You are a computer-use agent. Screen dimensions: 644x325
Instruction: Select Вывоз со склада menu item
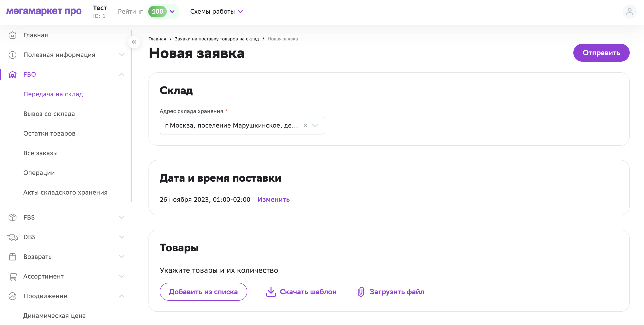49,114
